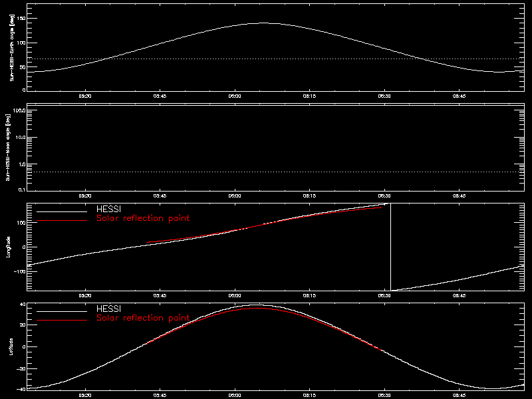Click the 'Longitude' axis title
The image size is (532, 399).
pyautogui.click(x=9, y=247)
